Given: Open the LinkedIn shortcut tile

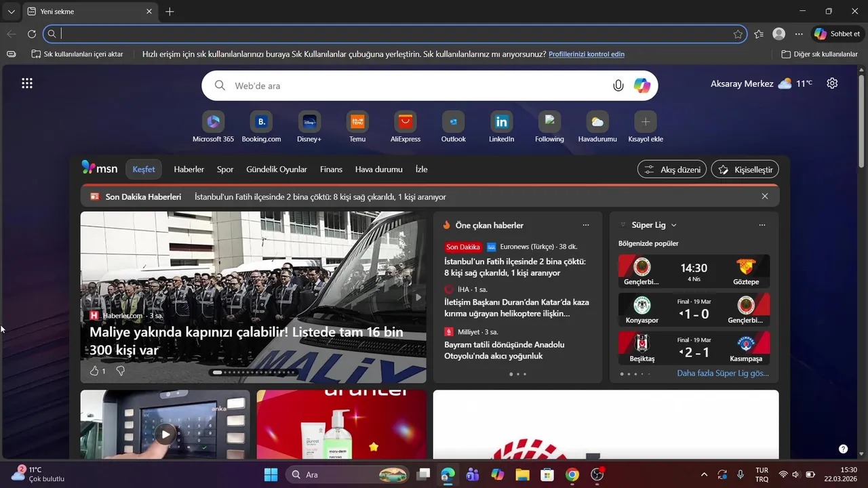Looking at the screenshot, I should (502, 127).
